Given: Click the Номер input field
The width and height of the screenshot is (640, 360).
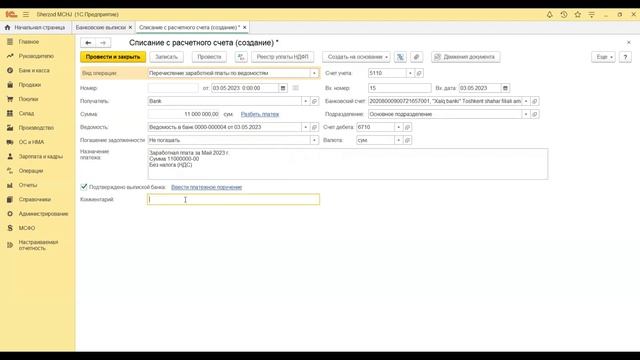Looking at the screenshot, I should click(x=173, y=88).
